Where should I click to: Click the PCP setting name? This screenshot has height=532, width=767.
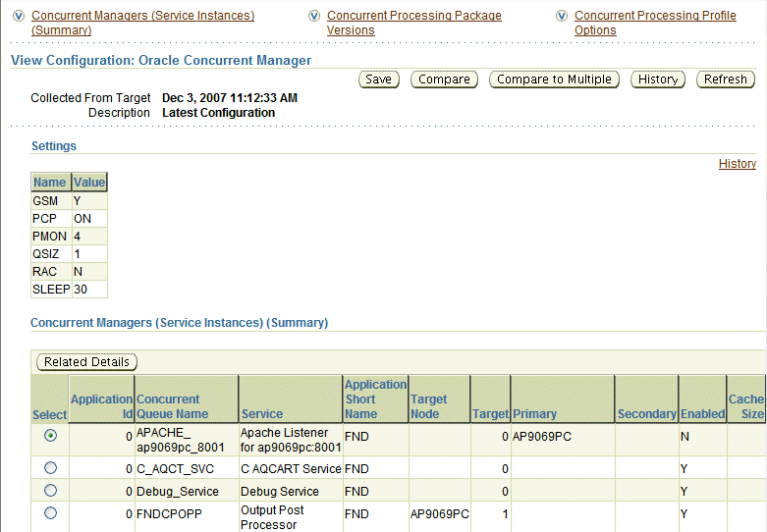tap(44, 219)
